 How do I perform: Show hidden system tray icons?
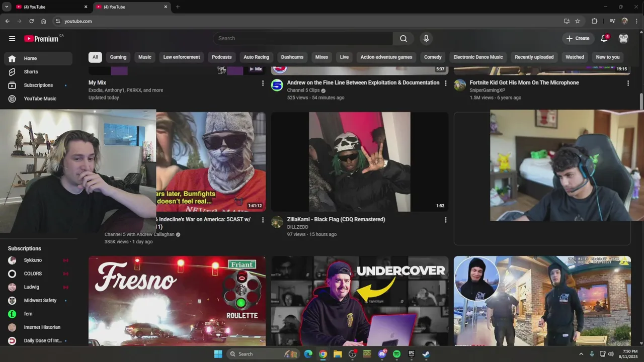[581, 354]
